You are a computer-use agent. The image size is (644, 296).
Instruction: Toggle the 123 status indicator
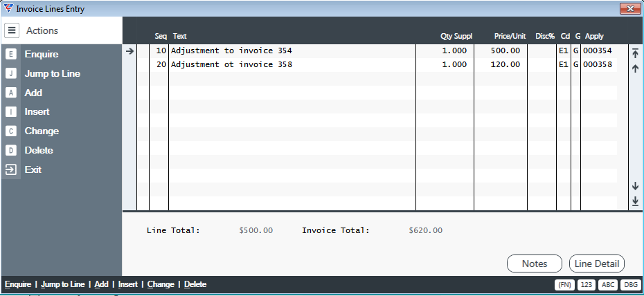point(587,285)
